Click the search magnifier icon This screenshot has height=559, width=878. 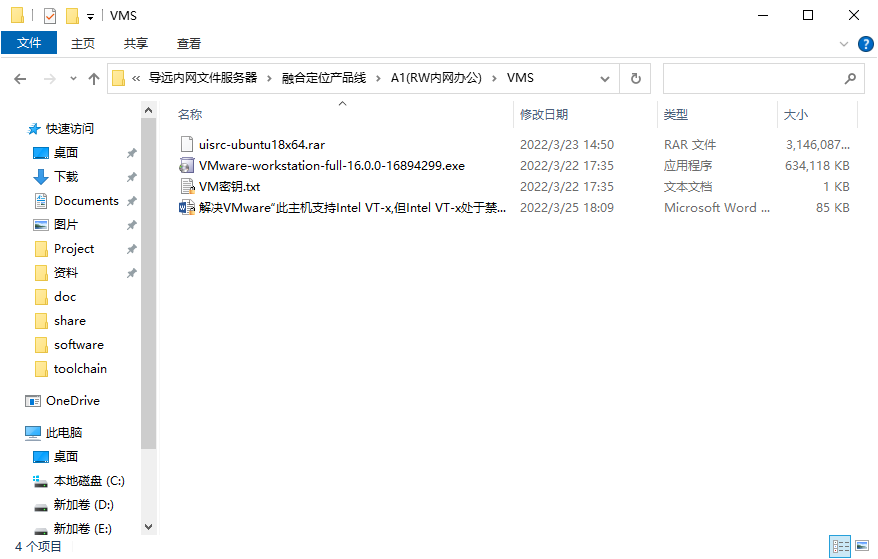[851, 78]
